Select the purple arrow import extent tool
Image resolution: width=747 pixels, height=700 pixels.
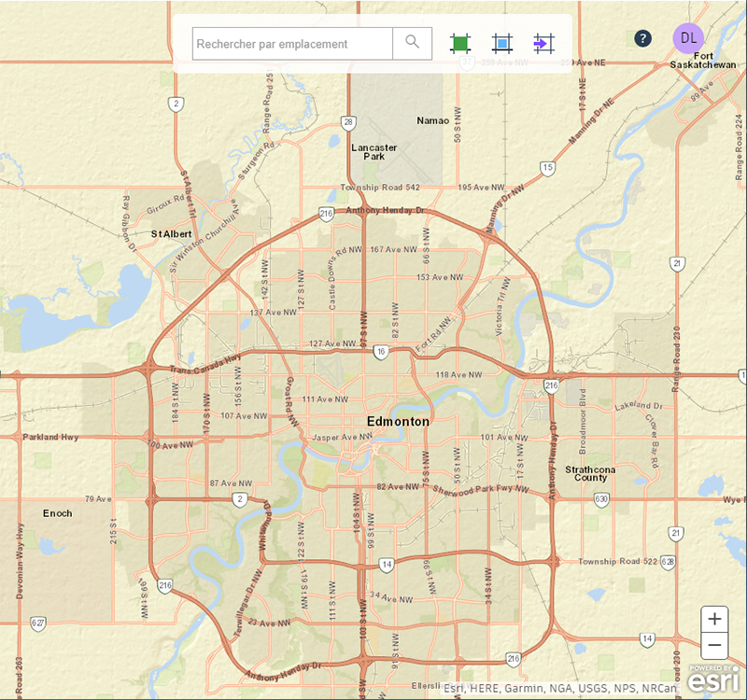pos(543,44)
